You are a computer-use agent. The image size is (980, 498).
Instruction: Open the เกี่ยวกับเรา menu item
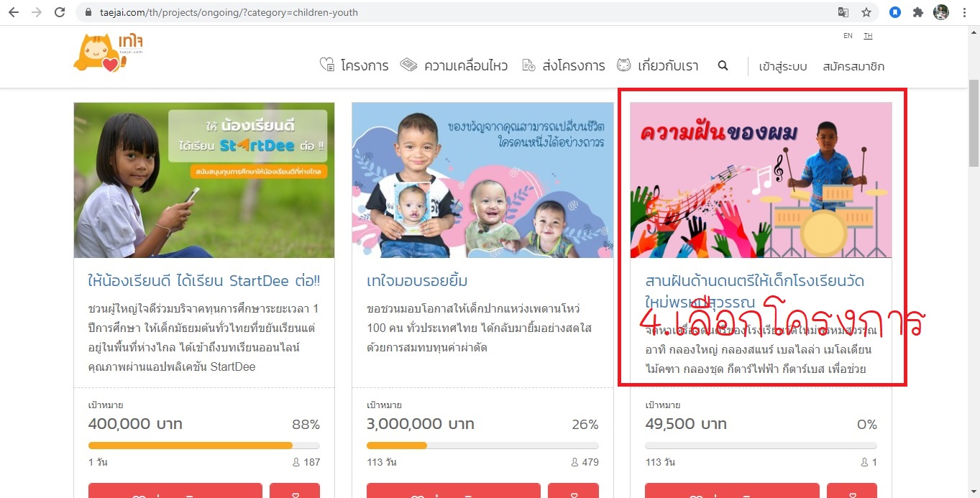click(657, 65)
